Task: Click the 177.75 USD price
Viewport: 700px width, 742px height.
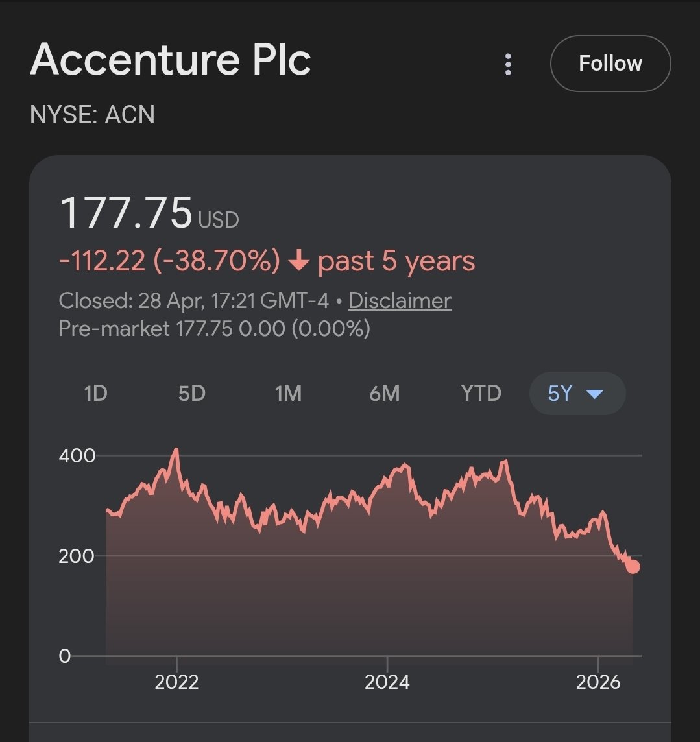Action: (x=149, y=213)
